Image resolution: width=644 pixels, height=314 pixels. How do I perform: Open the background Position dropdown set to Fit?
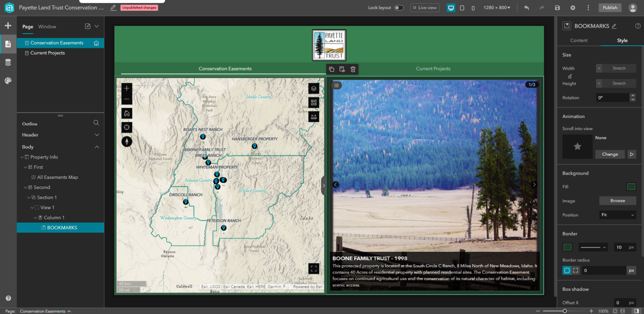[617, 215]
